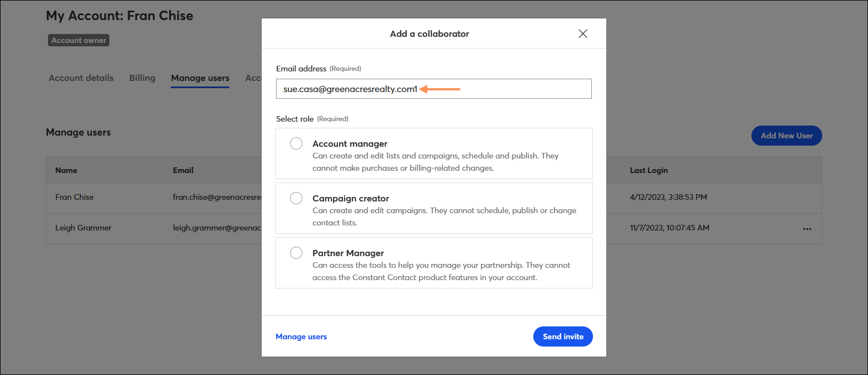Click the Last Login column header
Image resolution: width=868 pixels, height=375 pixels.
[x=649, y=170]
